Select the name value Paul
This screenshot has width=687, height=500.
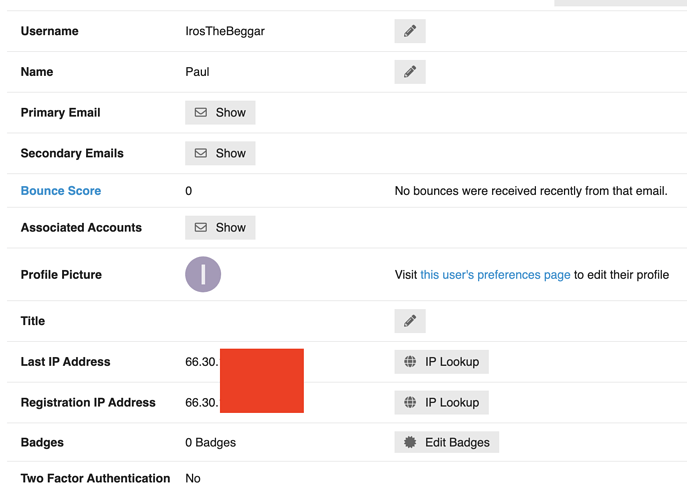[197, 72]
